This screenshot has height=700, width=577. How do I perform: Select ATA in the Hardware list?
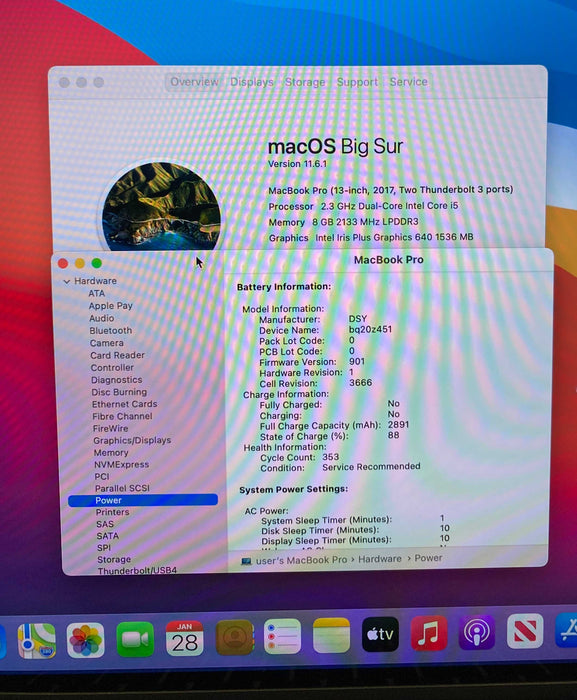click(96, 293)
